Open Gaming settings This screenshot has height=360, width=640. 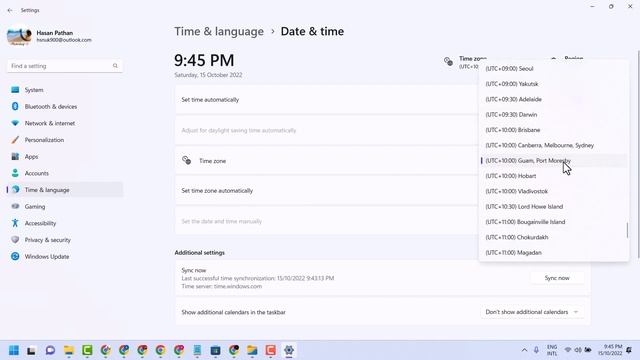pyautogui.click(x=65, y=207)
